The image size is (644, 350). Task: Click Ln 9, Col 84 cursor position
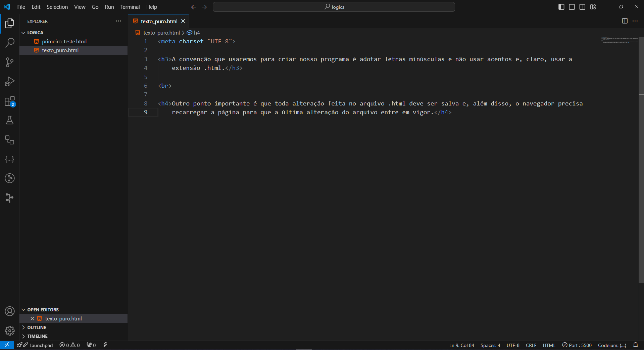click(x=461, y=345)
